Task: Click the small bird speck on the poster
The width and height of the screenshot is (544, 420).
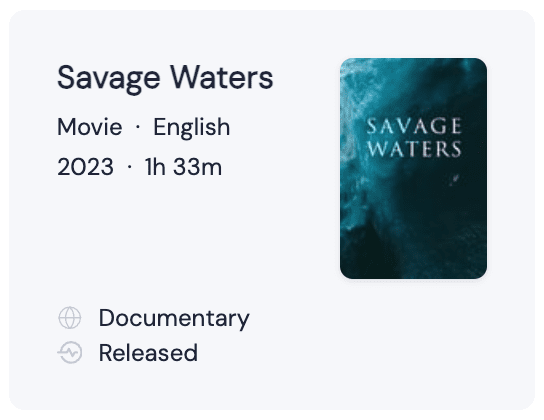Action: [x=454, y=180]
